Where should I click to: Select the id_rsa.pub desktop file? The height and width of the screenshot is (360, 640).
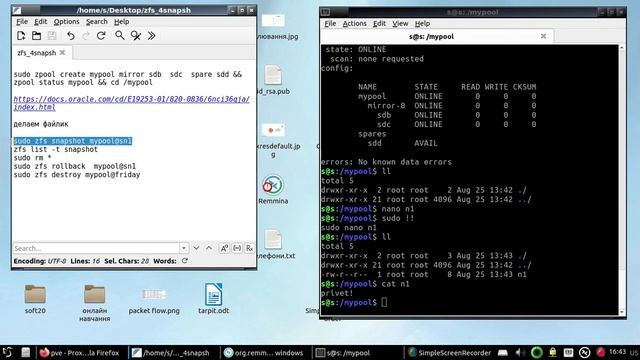(x=273, y=80)
